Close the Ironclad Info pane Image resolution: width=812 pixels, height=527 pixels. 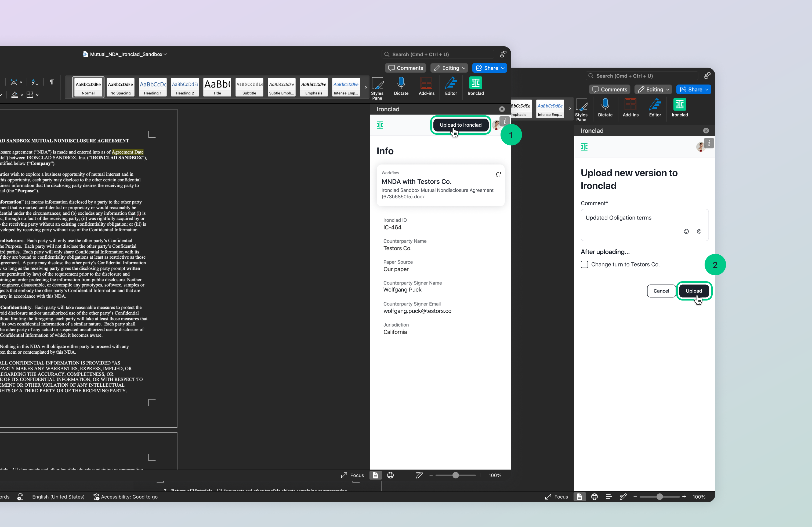pos(502,109)
